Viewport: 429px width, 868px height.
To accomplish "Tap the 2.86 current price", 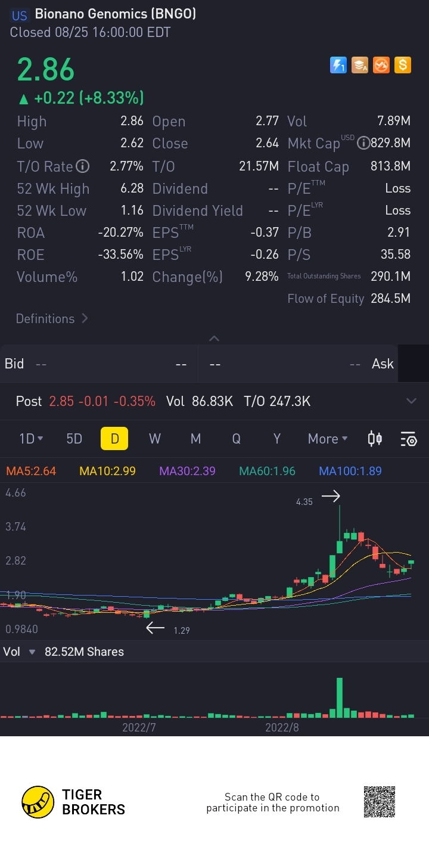I will (45, 70).
